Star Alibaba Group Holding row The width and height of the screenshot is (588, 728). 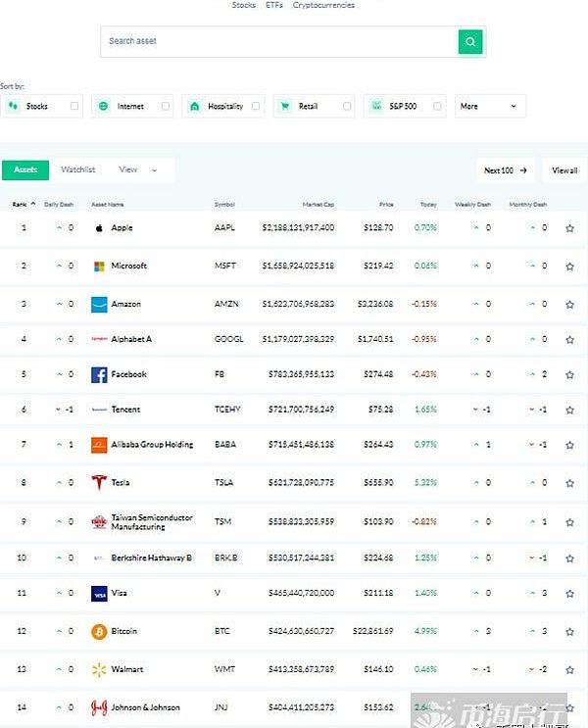point(569,445)
